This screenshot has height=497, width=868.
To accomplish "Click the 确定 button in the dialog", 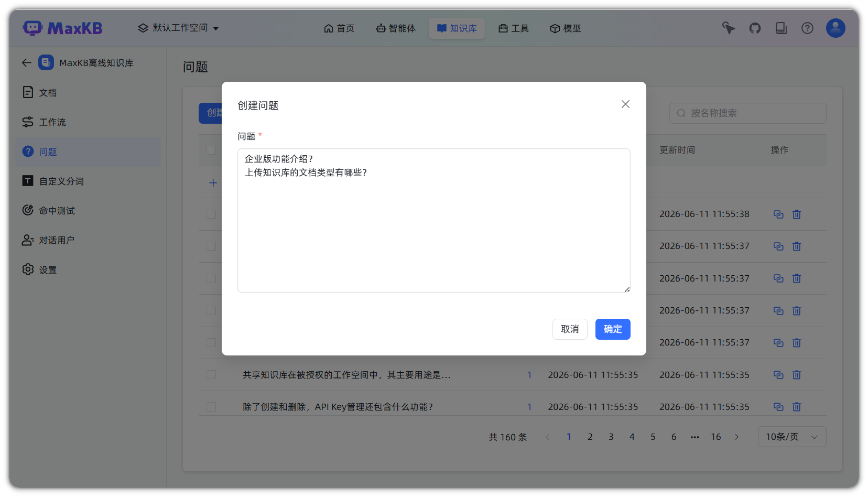I will click(x=613, y=329).
